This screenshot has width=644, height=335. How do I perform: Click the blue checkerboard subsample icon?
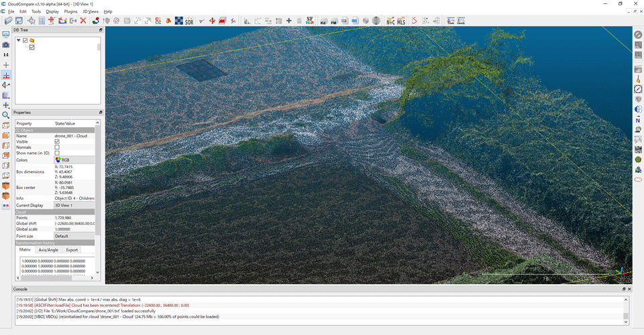click(x=178, y=21)
